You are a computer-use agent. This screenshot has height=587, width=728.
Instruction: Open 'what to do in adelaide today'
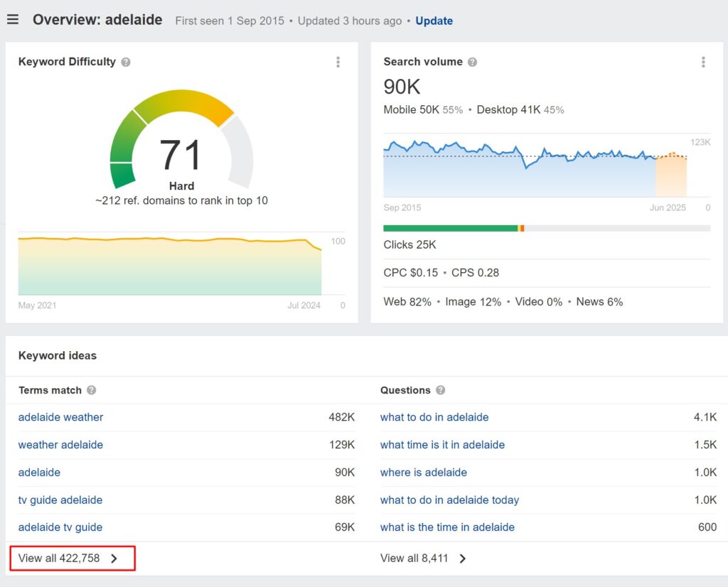(x=449, y=500)
